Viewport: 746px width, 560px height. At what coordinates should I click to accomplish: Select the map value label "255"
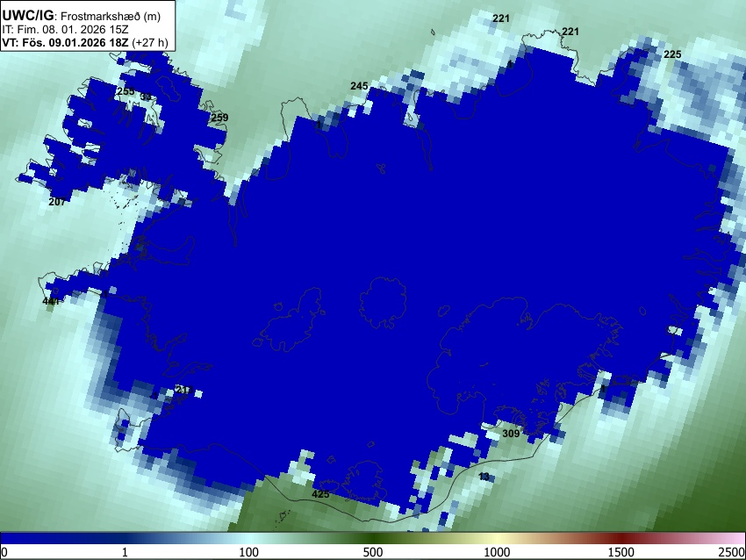(x=126, y=91)
